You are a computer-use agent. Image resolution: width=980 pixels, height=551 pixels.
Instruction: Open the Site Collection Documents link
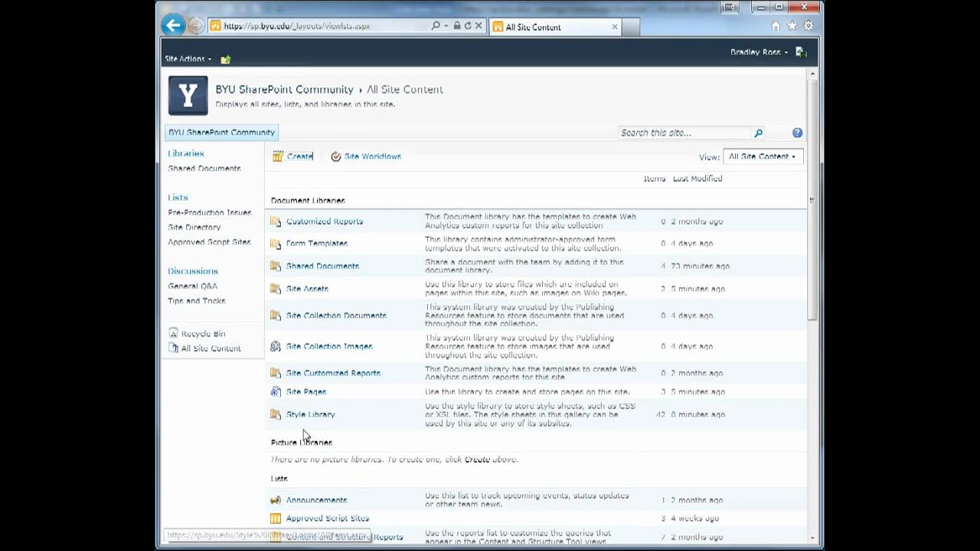point(336,315)
